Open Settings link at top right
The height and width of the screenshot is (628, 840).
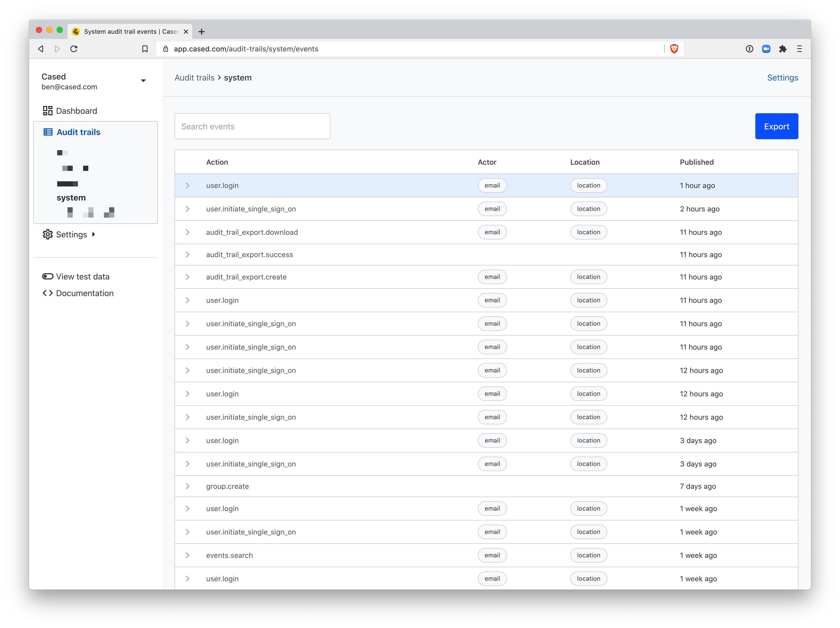pyautogui.click(x=782, y=77)
